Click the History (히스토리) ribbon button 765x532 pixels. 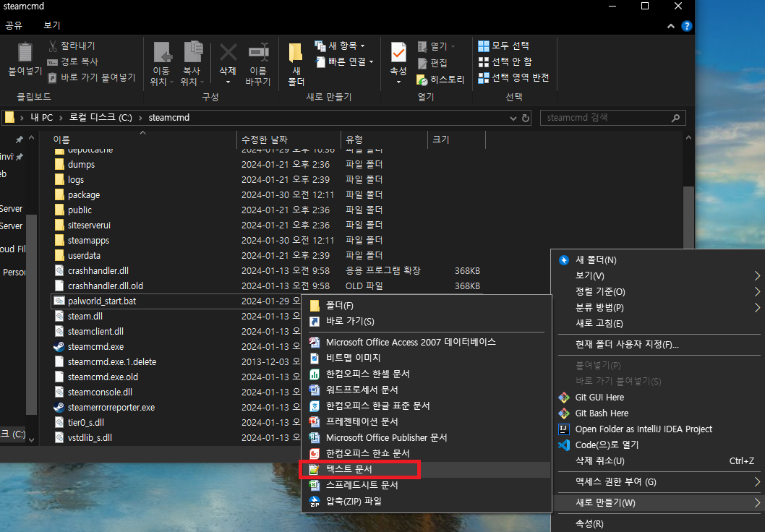click(440, 79)
